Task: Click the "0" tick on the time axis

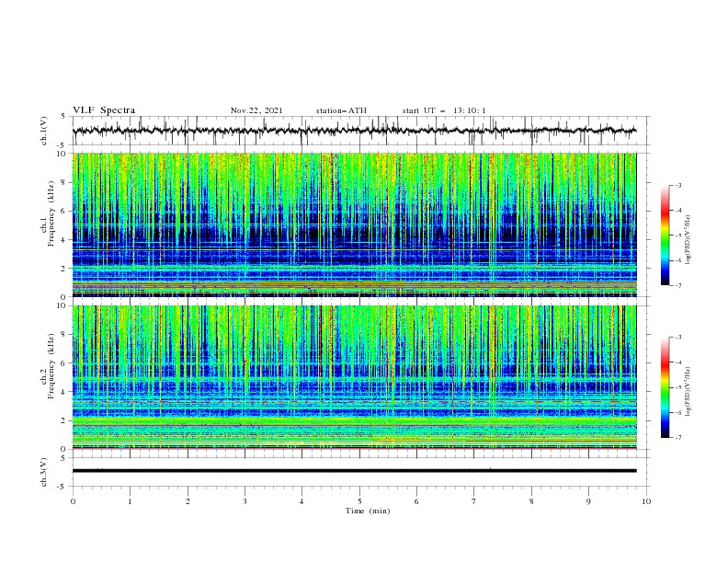Action: pyautogui.click(x=73, y=501)
